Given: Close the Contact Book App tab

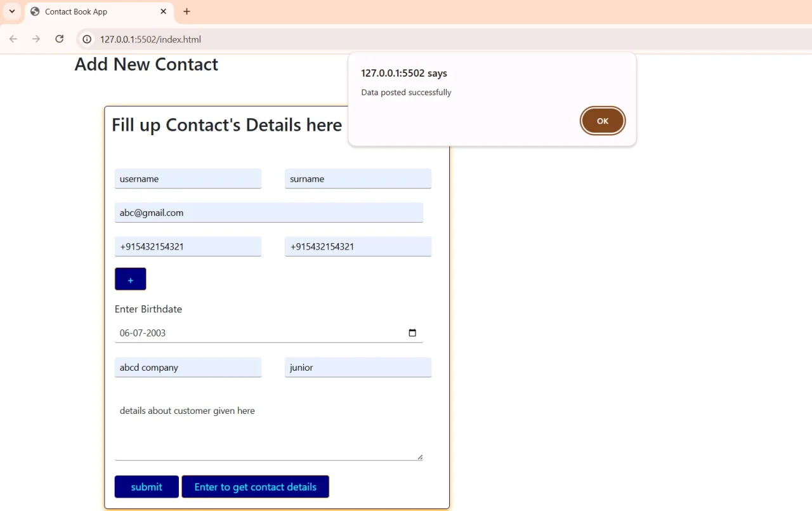Looking at the screenshot, I should tap(163, 11).
